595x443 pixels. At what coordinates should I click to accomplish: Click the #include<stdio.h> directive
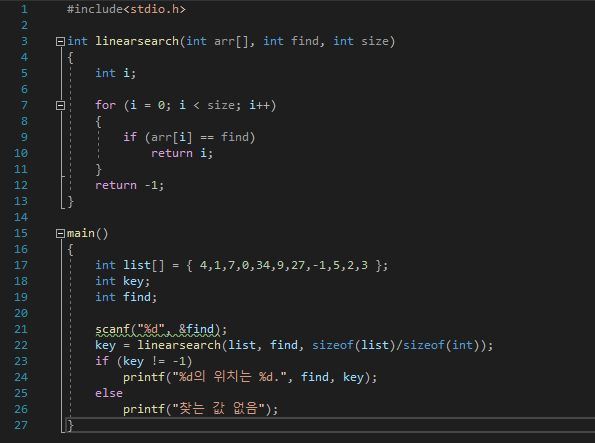tap(126, 9)
